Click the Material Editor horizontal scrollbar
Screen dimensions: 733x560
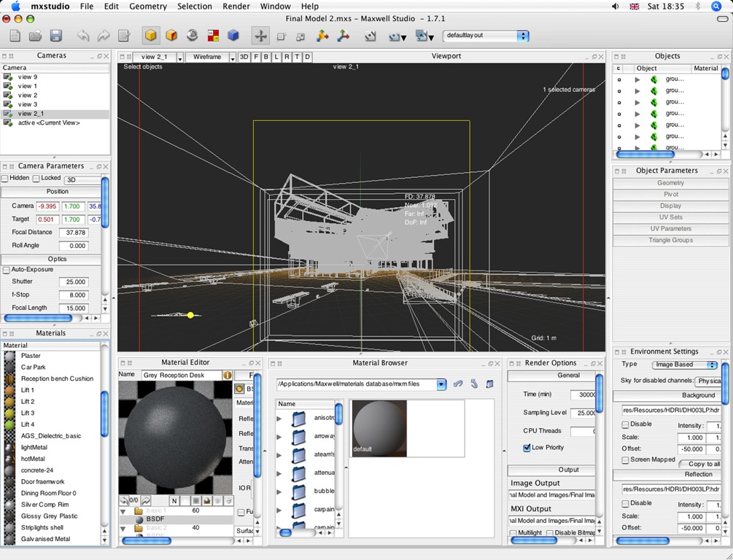147,541
